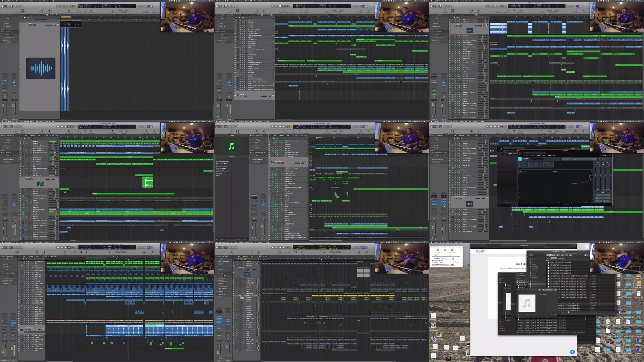Pause playback in the Quick Look audio preview
The image size is (644, 362).
[518, 315]
